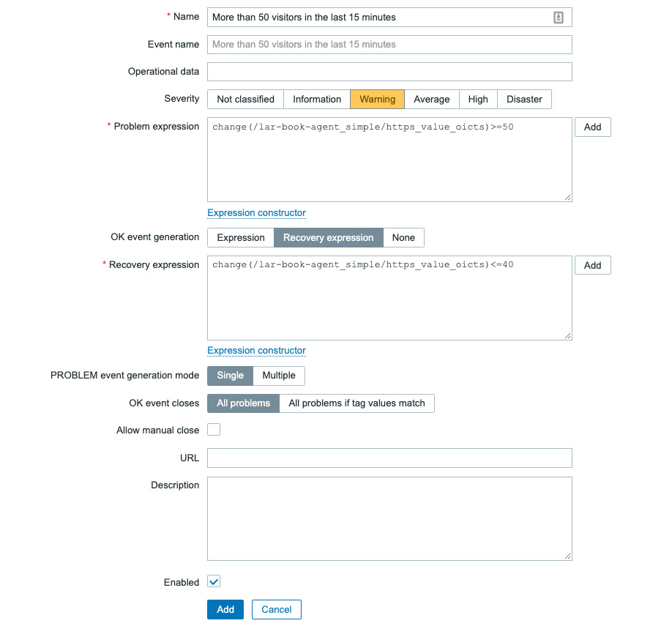This screenshot has width=672, height=626.
Task: Set severity to Disaster
Action: click(x=524, y=99)
